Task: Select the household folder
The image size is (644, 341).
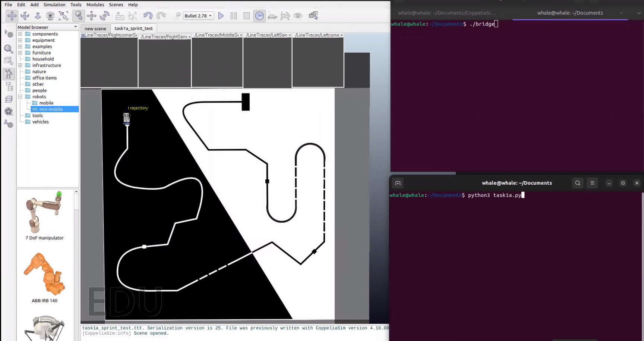Action: (43, 59)
